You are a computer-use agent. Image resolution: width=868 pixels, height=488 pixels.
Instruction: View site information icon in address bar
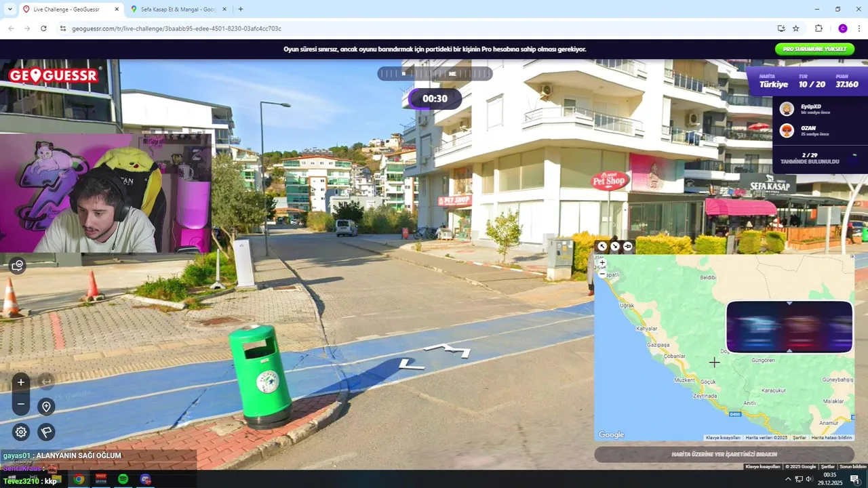[x=63, y=28]
